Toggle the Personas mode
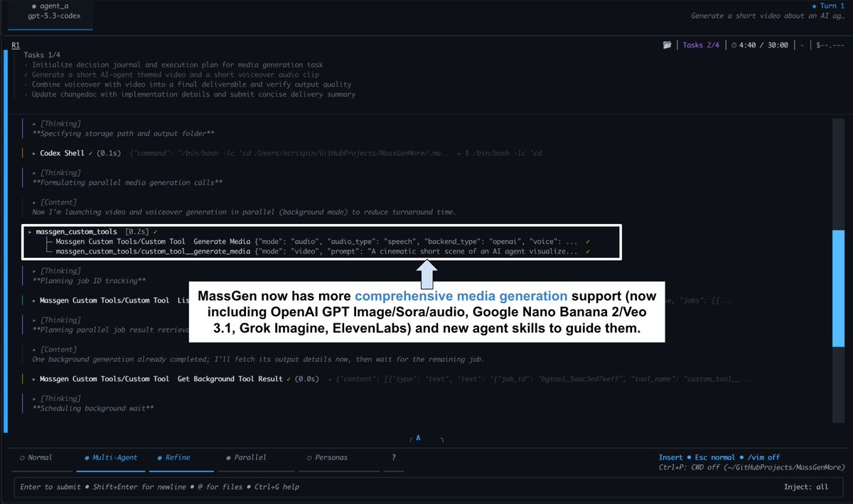853x504 pixels. (328, 458)
